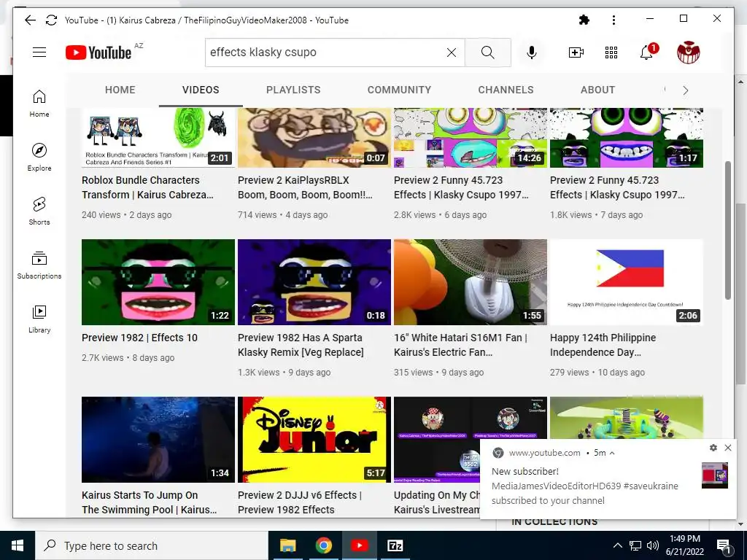Open the account avatar menu

(689, 52)
